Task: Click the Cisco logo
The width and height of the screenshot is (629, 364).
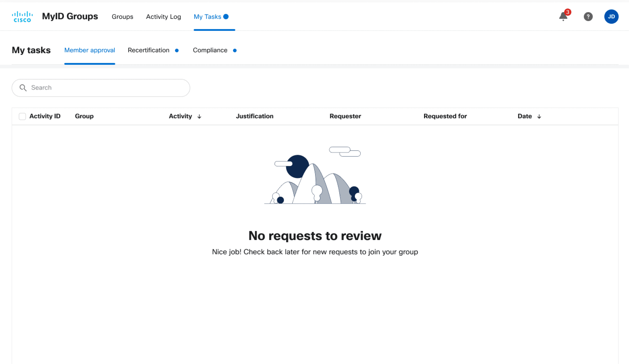Action: 22,17
